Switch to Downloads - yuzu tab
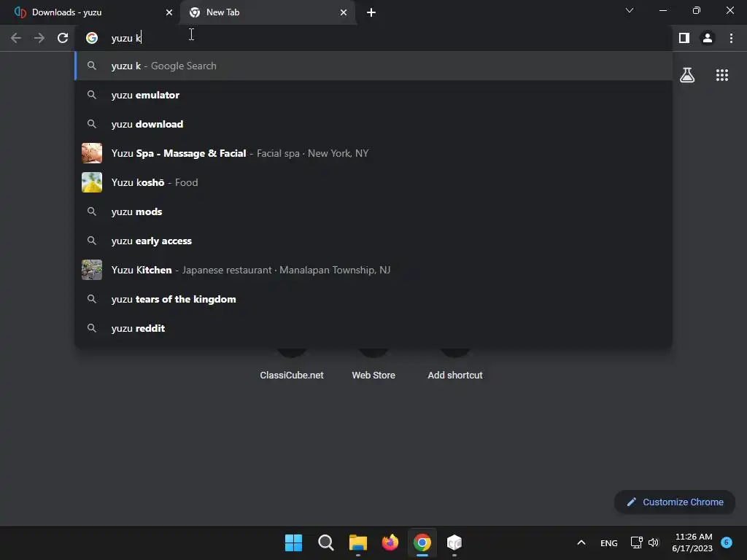The width and height of the screenshot is (747, 560). [x=90, y=12]
